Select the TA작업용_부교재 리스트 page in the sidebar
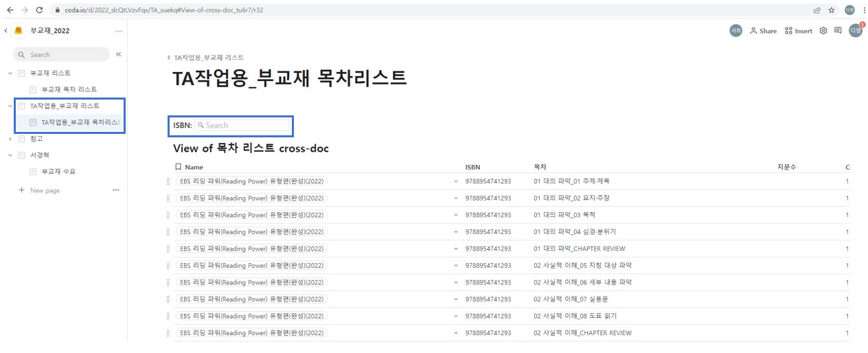The width and height of the screenshot is (868, 353). click(65, 106)
